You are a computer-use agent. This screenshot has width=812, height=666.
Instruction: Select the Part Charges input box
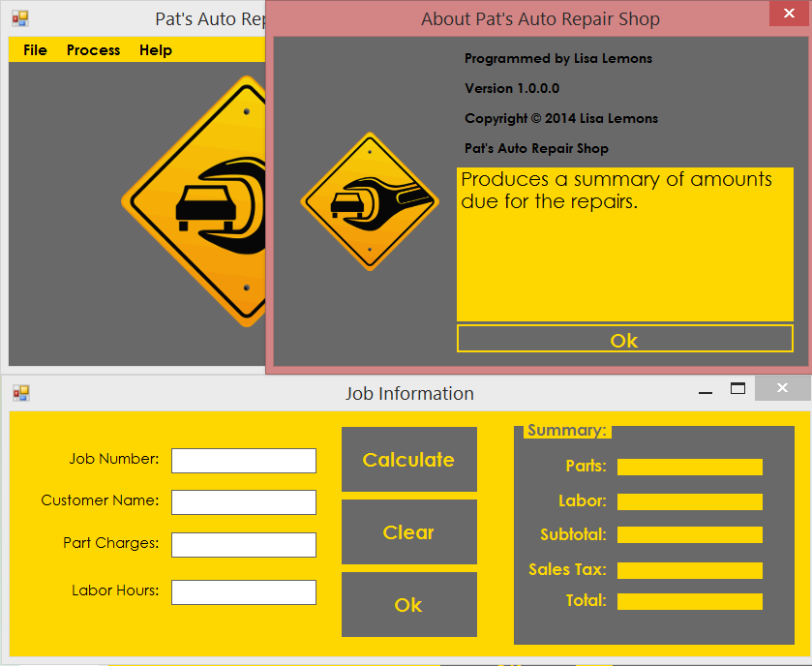244,545
